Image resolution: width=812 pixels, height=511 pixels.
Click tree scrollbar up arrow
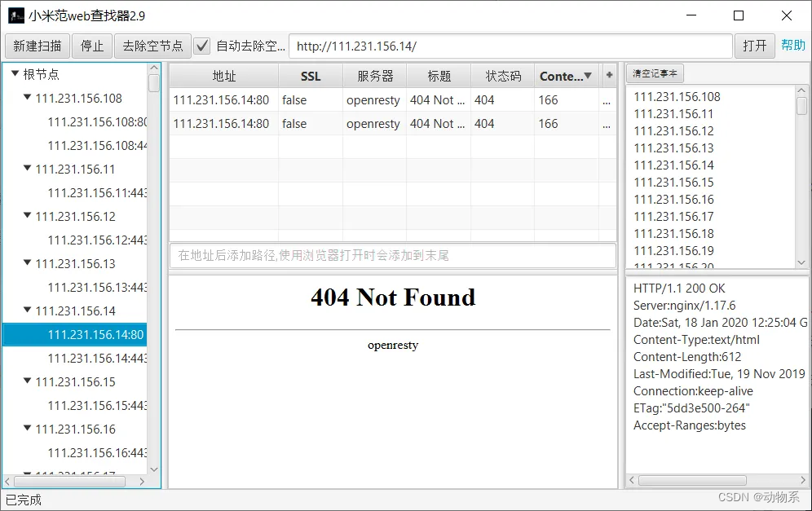[154, 68]
